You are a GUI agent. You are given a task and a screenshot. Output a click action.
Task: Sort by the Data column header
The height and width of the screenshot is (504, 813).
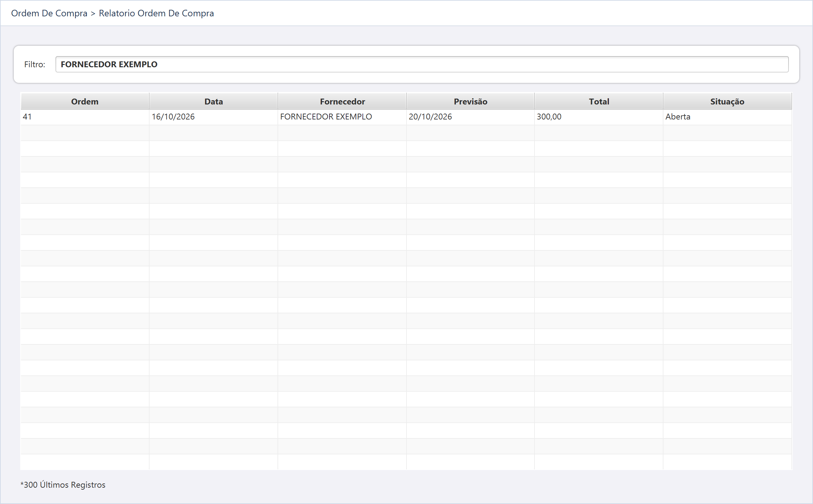coord(213,101)
